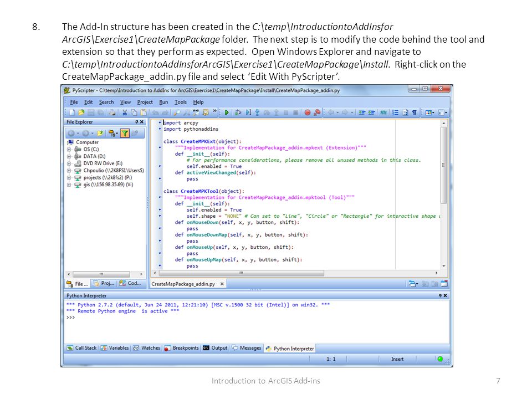Open the Project menu
The image size is (532, 399).
145,102
